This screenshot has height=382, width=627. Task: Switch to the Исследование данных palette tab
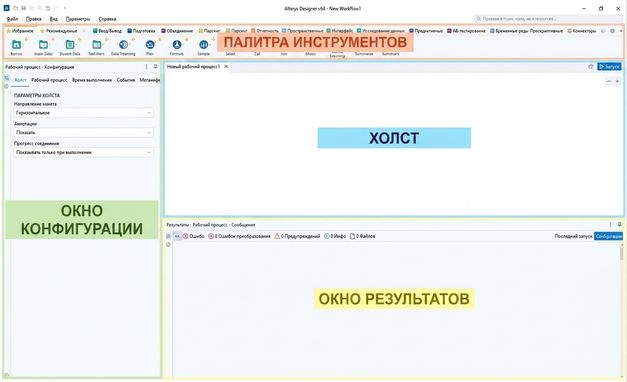tap(381, 31)
